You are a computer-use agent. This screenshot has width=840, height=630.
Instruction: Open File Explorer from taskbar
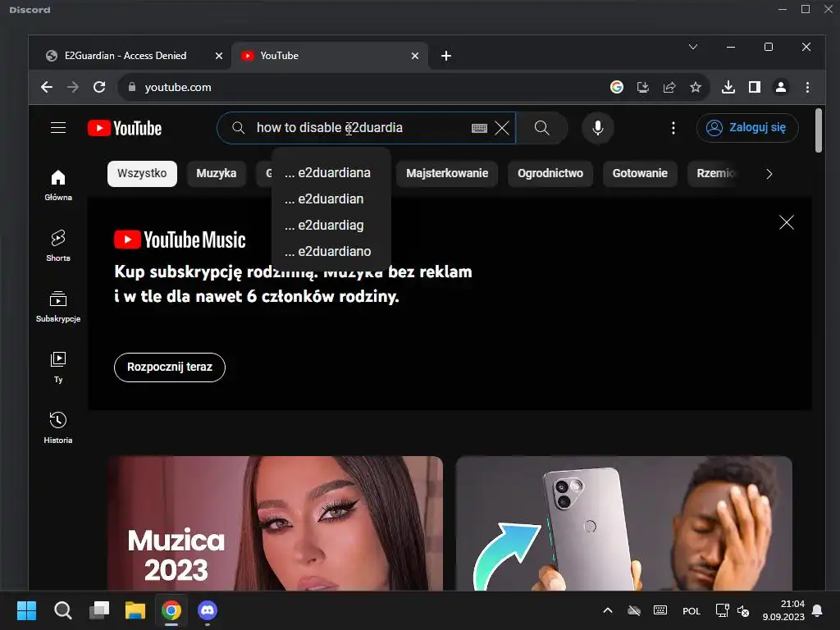tap(135, 610)
